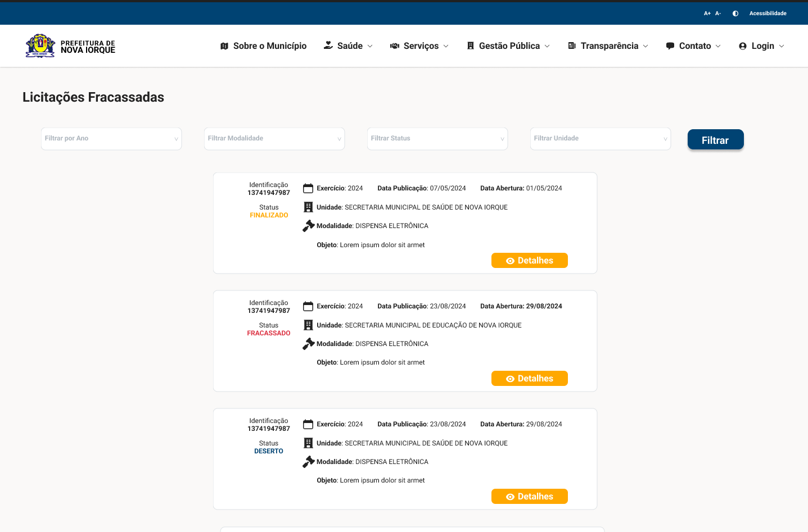Click the map icon beside Sobre o Município
Screen dimensions: 808x532
click(224, 46)
